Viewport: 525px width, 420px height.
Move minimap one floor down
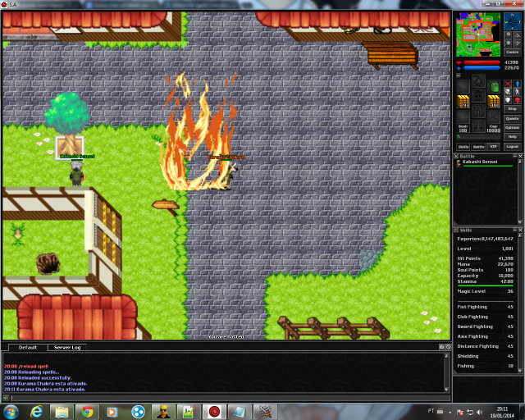tap(517, 43)
